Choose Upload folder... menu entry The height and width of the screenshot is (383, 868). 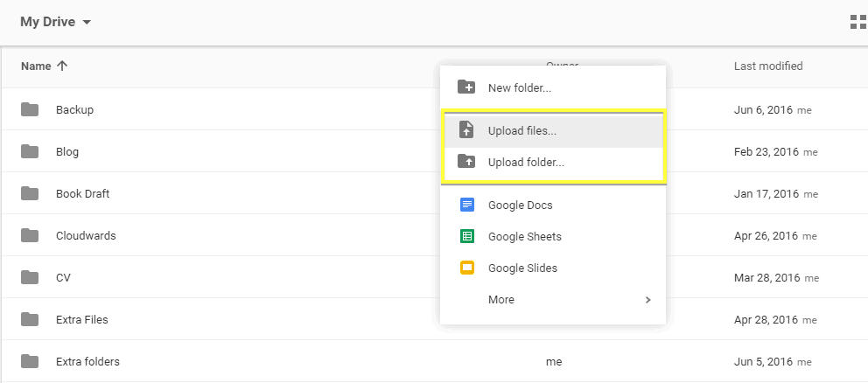coord(526,162)
